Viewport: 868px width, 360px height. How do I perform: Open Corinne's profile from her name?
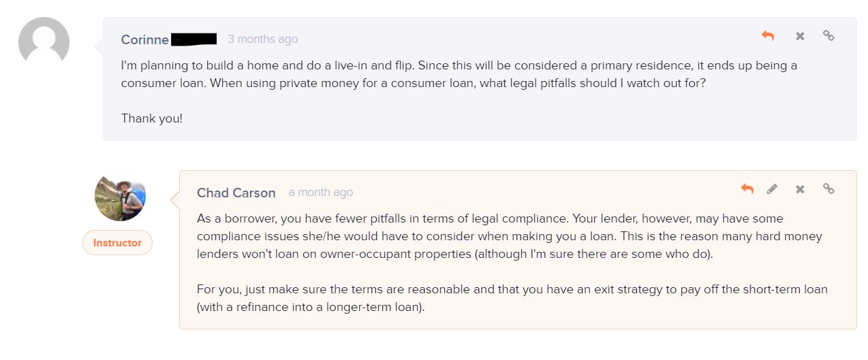click(145, 39)
